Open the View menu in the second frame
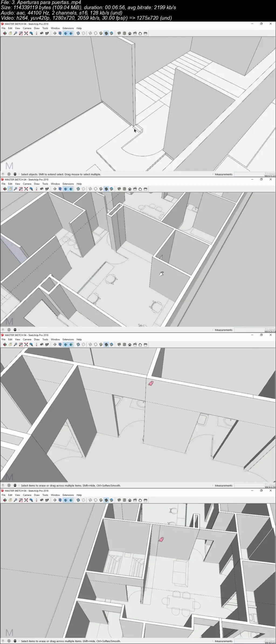Screen dimensions: 276x644 click(18, 184)
